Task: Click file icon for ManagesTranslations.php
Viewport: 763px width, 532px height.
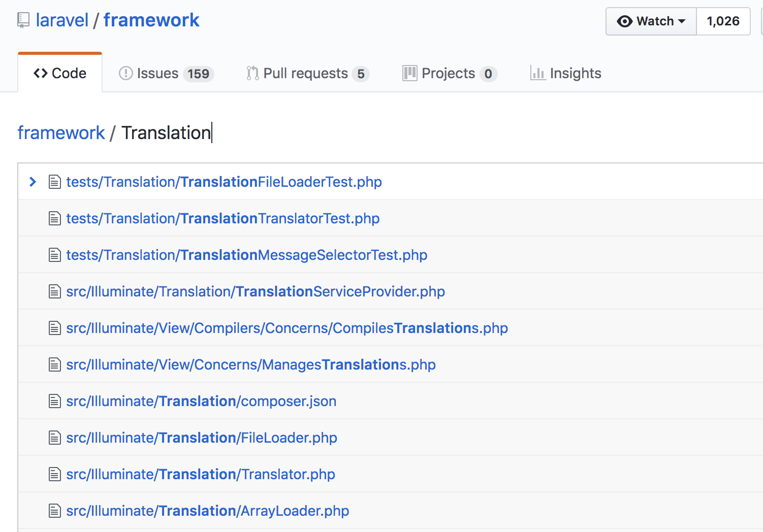Action: pos(54,364)
